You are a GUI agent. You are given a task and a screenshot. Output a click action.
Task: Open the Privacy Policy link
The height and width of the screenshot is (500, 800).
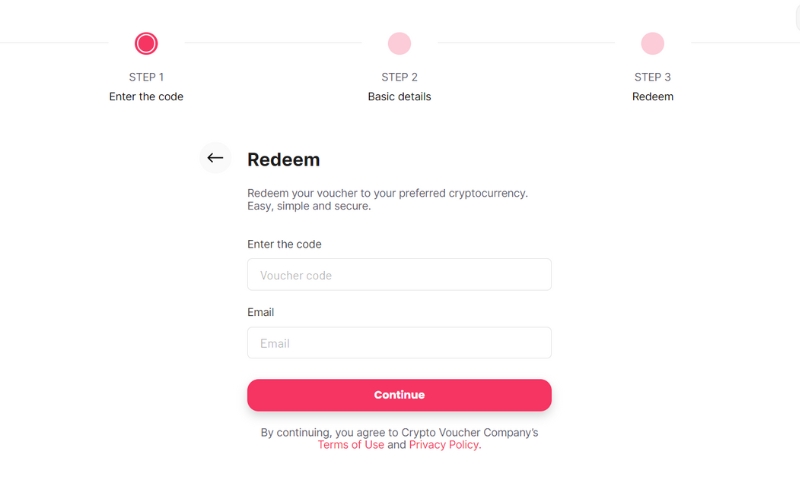(x=444, y=445)
